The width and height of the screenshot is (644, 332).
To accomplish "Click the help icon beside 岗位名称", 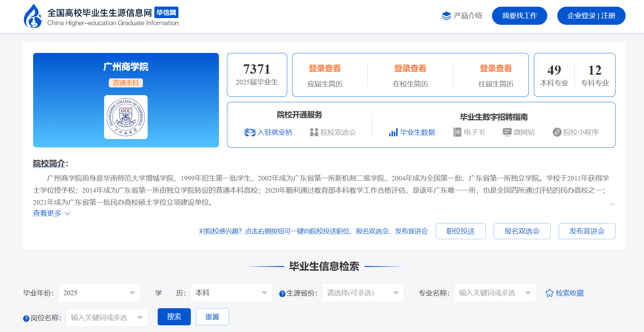I will [26, 319].
